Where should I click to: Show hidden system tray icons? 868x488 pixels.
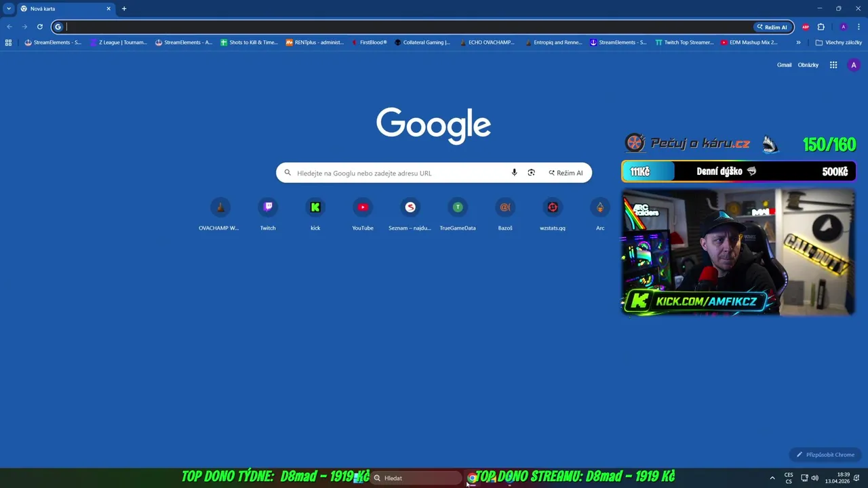[772, 478]
